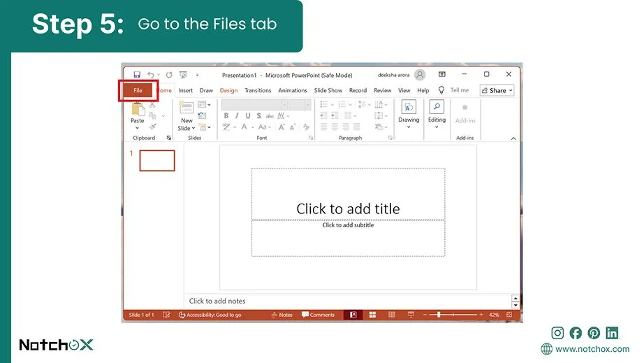644x363 pixels.
Task: Click the Clear All Formatting icon
Action: coord(307,127)
